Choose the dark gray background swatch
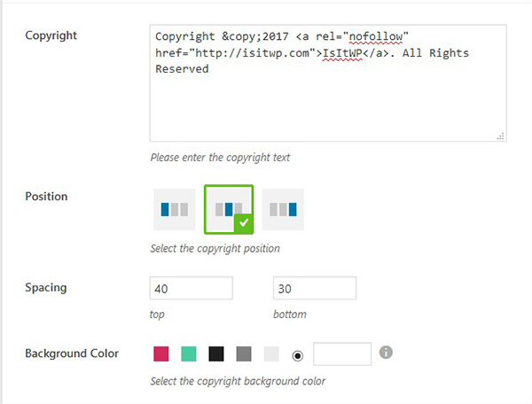 pyautogui.click(x=244, y=353)
